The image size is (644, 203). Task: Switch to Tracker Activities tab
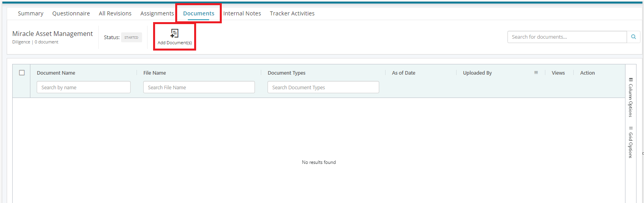coord(292,13)
